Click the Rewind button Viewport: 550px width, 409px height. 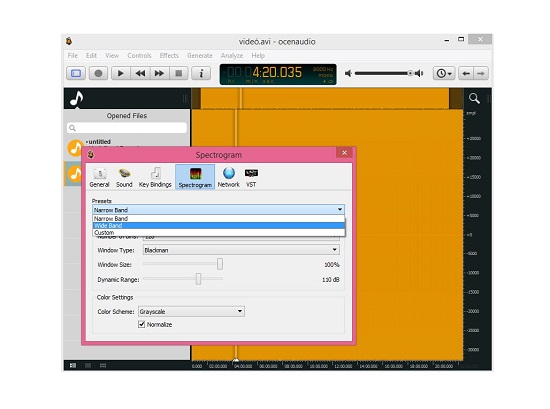click(140, 73)
